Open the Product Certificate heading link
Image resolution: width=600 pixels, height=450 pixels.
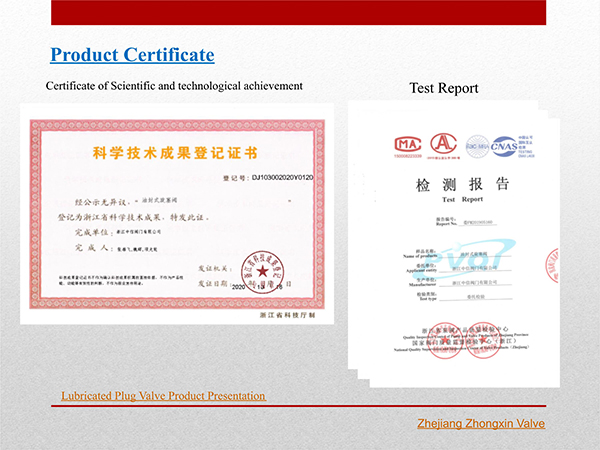pos(132,53)
